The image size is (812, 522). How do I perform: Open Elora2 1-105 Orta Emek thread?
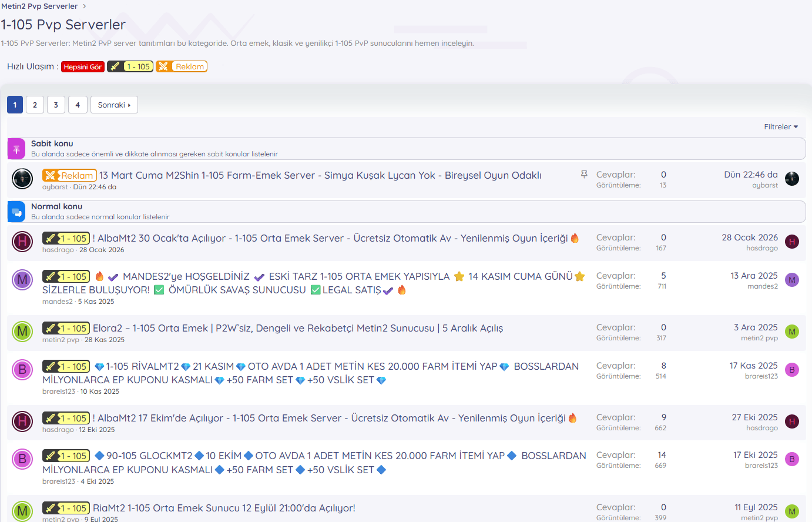pyautogui.click(x=298, y=328)
